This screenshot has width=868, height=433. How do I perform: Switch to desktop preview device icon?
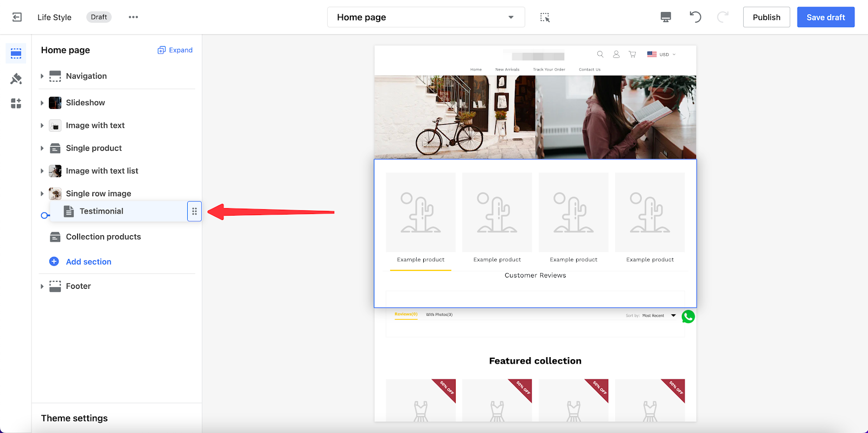click(666, 17)
